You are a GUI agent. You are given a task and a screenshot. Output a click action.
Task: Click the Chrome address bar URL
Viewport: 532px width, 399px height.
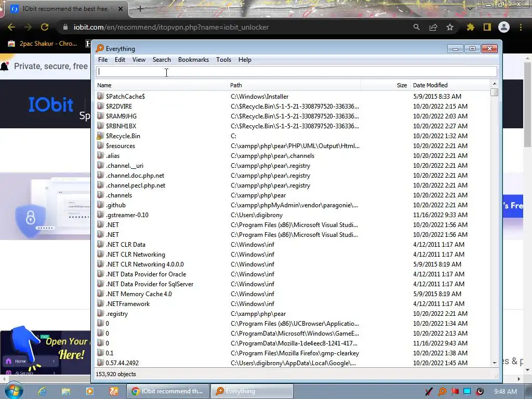171,27
